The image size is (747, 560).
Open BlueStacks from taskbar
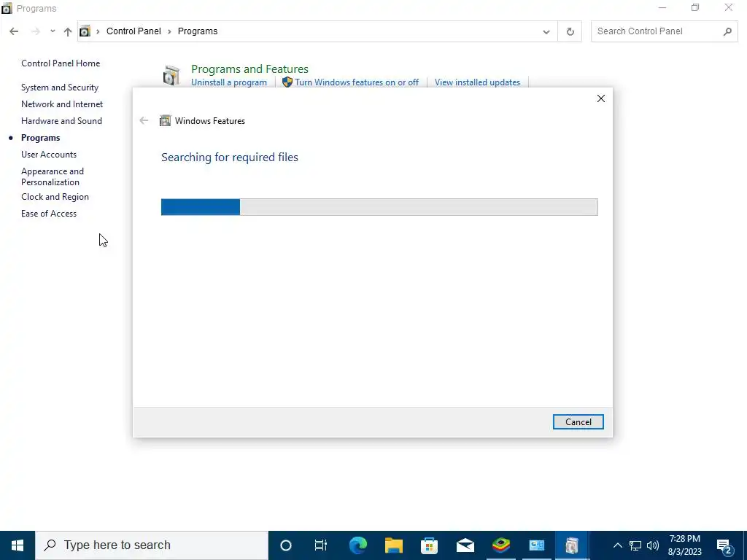[500, 545]
